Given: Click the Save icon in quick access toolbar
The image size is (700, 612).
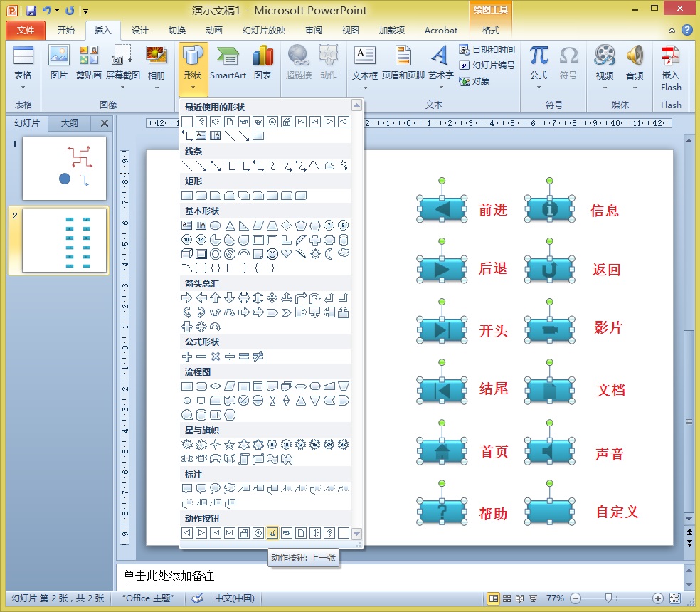Looking at the screenshot, I should pyautogui.click(x=31, y=10).
